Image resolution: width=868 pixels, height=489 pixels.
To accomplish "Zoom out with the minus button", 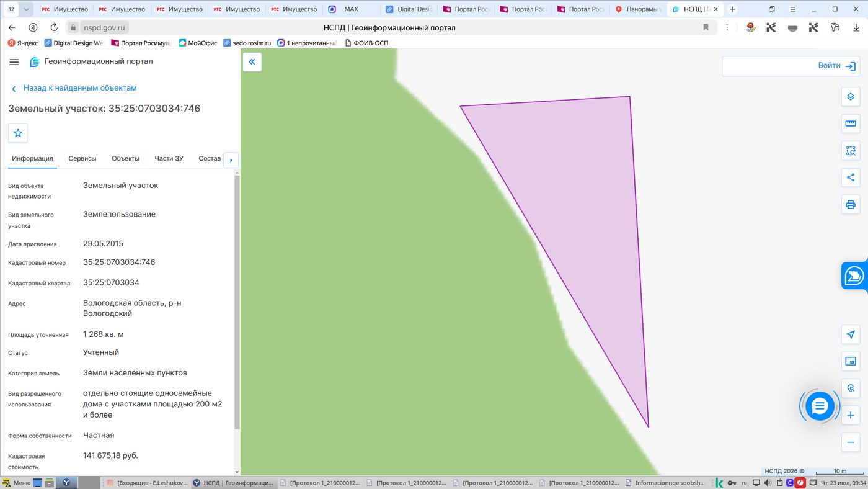I will point(851,442).
